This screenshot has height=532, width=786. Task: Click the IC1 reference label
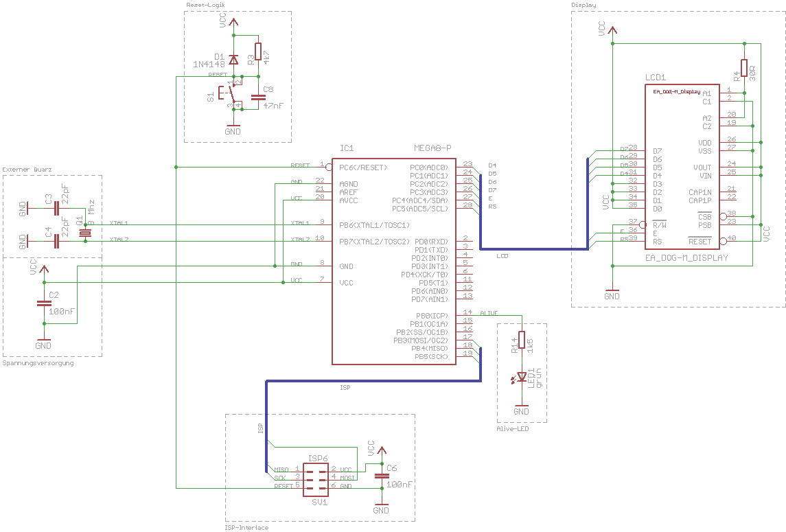(x=347, y=148)
